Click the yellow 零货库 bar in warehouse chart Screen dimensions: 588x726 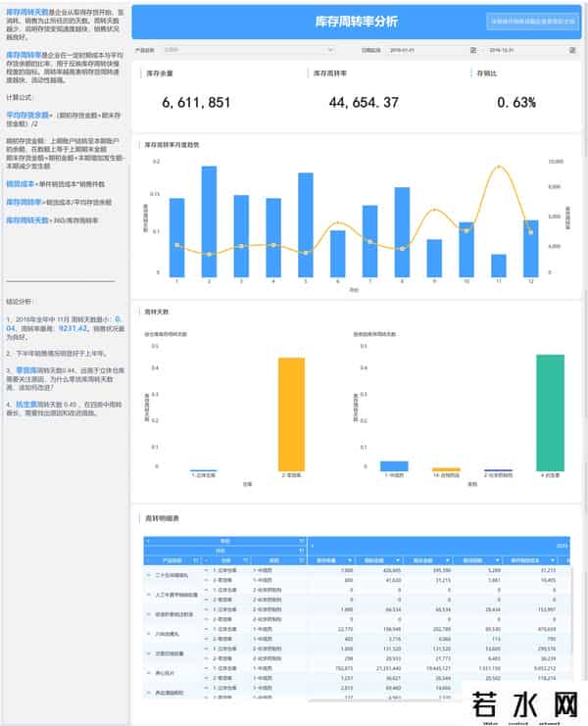pyautogui.click(x=291, y=414)
